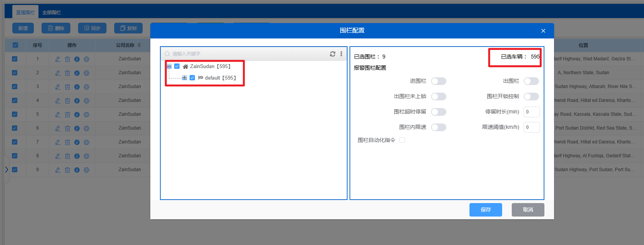Image resolution: width=644 pixels, height=245 pixels.
Task: Click the refresh icon in tree search bar
Action: pyautogui.click(x=333, y=54)
